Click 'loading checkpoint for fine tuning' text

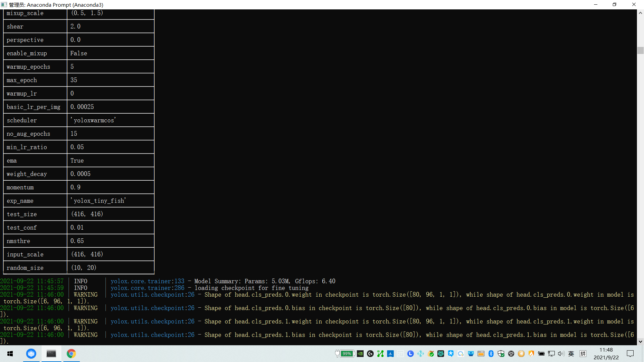click(x=252, y=288)
